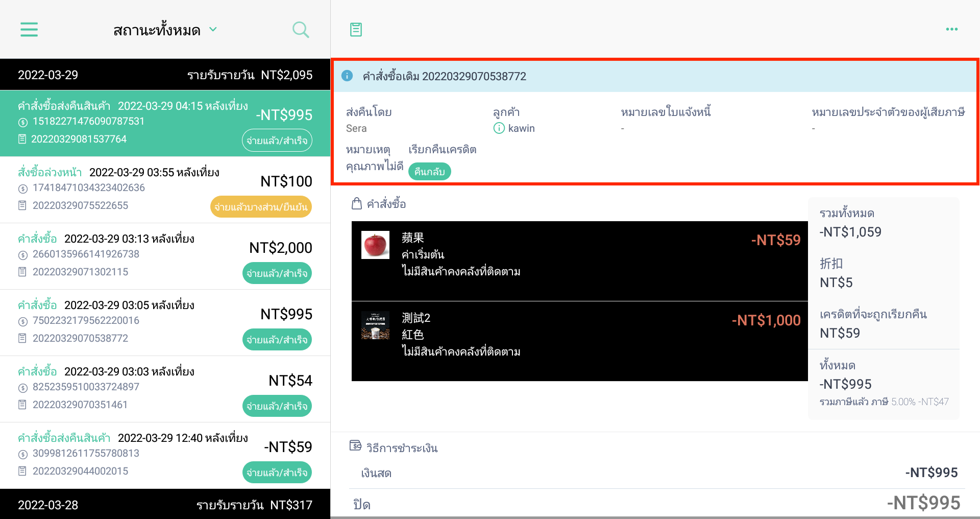Click coin icon beside 15182271476090787531
Viewport: 980px width, 519px height.
point(22,122)
